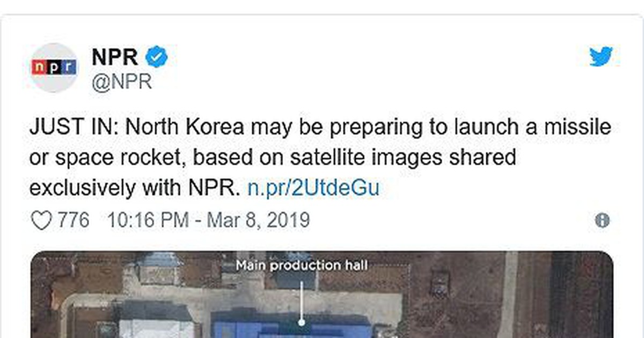Open the 10:16 PM - Mar 8, 2019 timestamp
The height and width of the screenshot is (338, 644).
pyautogui.click(x=209, y=221)
